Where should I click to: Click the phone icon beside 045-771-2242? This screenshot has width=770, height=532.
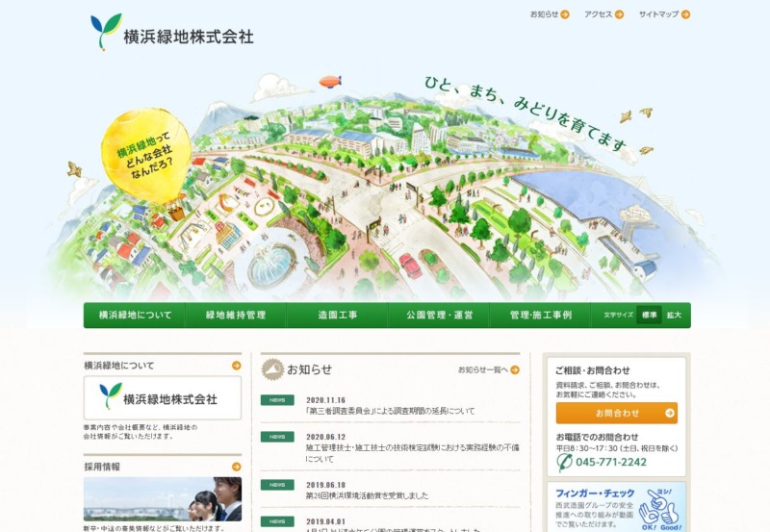point(564,462)
